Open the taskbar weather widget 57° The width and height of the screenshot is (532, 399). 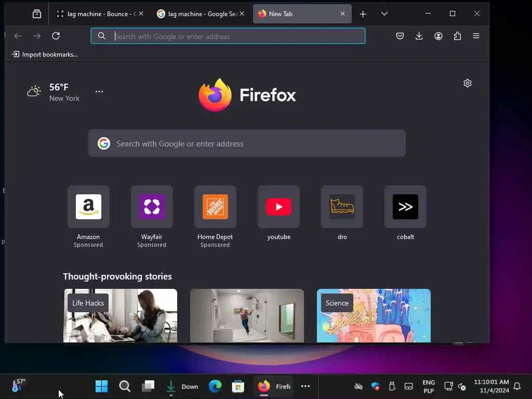[x=18, y=386]
